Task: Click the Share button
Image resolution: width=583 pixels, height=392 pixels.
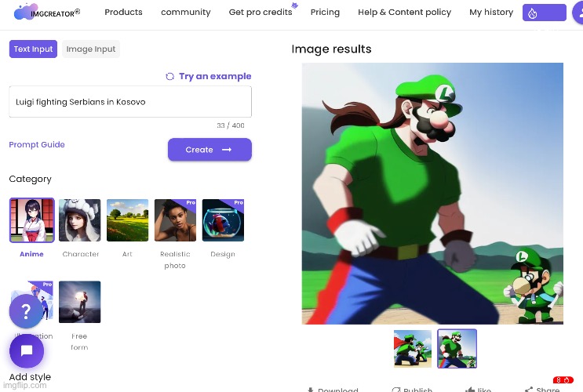Action: coord(542,390)
